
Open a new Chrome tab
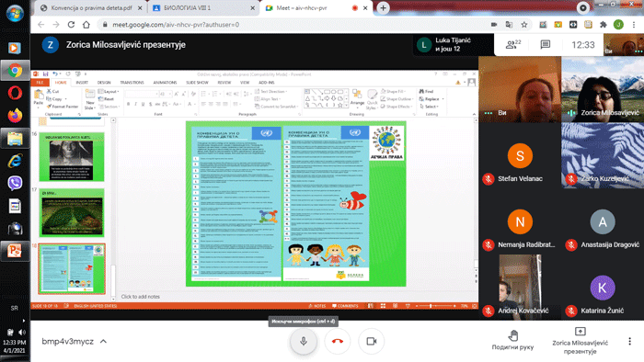point(383,7)
